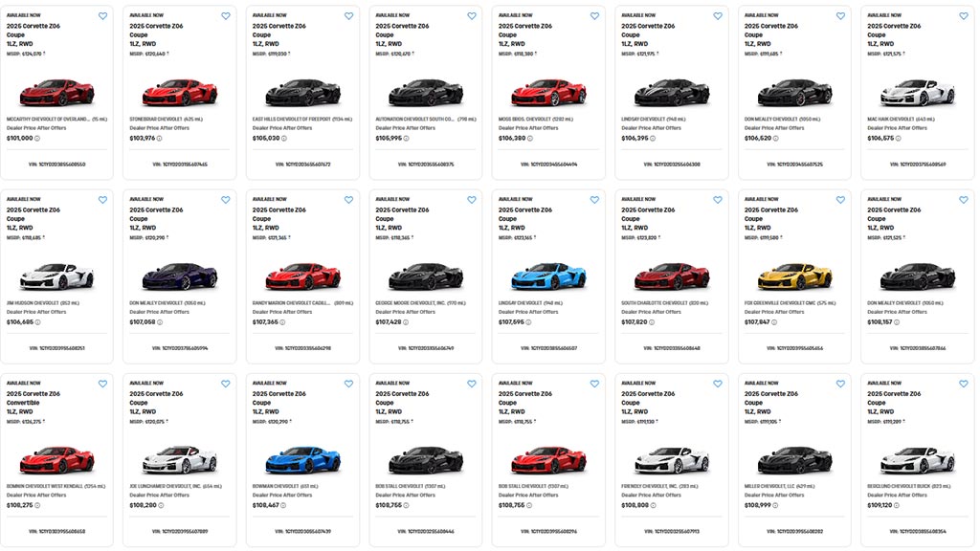Heart the red Z06 Convertible listing
The height and width of the screenshot is (551, 980).
[102, 384]
